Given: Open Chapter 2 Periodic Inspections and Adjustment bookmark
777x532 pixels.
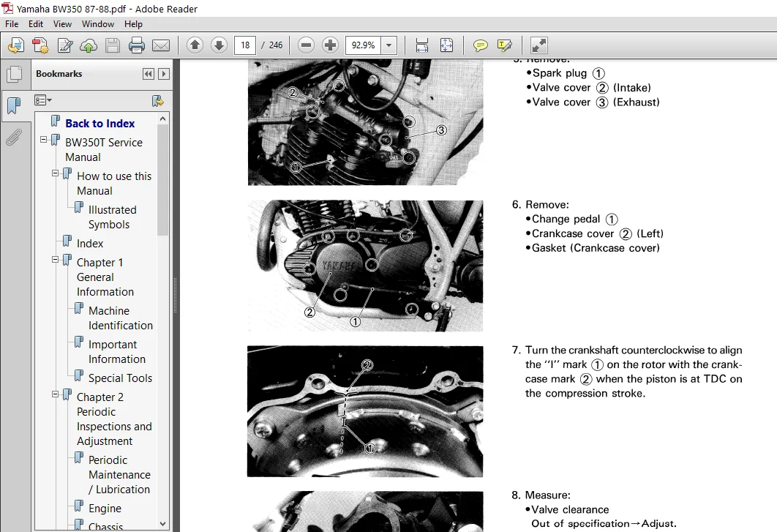Looking at the screenshot, I should (114, 419).
